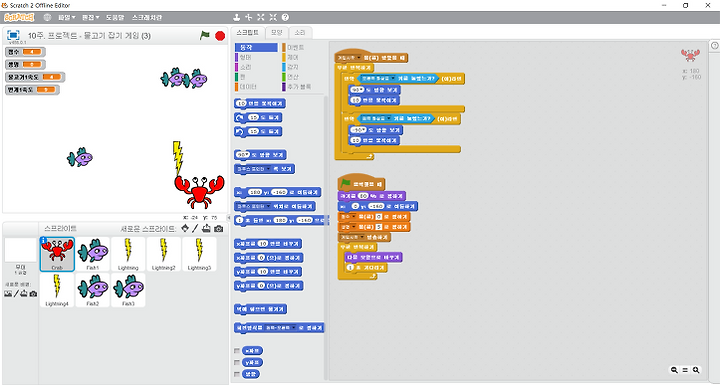Switch to the 소리 (Sounds) tab
This screenshot has width=720, height=385.
coord(300,33)
